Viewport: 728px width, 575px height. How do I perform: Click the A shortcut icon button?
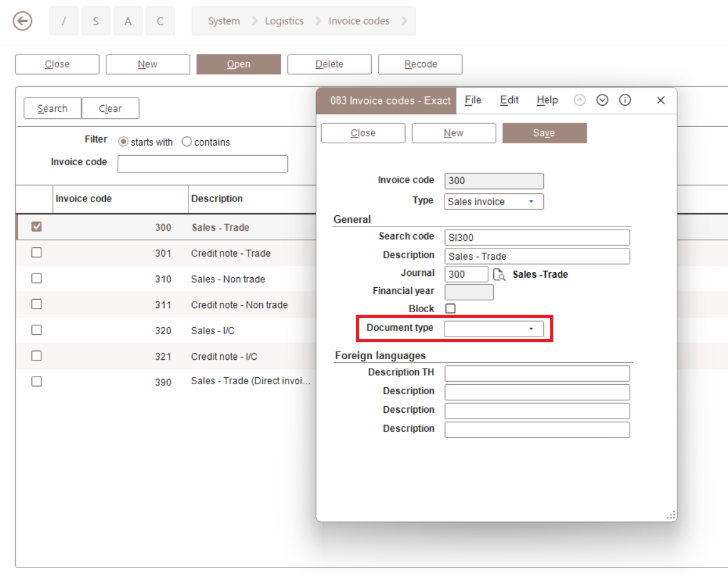pos(128,21)
